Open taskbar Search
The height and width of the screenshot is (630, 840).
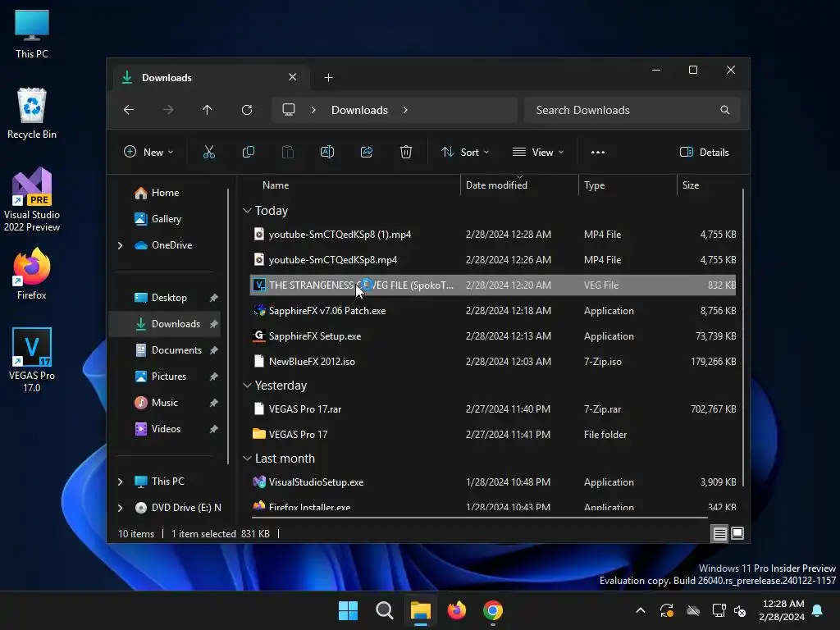pyautogui.click(x=384, y=610)
